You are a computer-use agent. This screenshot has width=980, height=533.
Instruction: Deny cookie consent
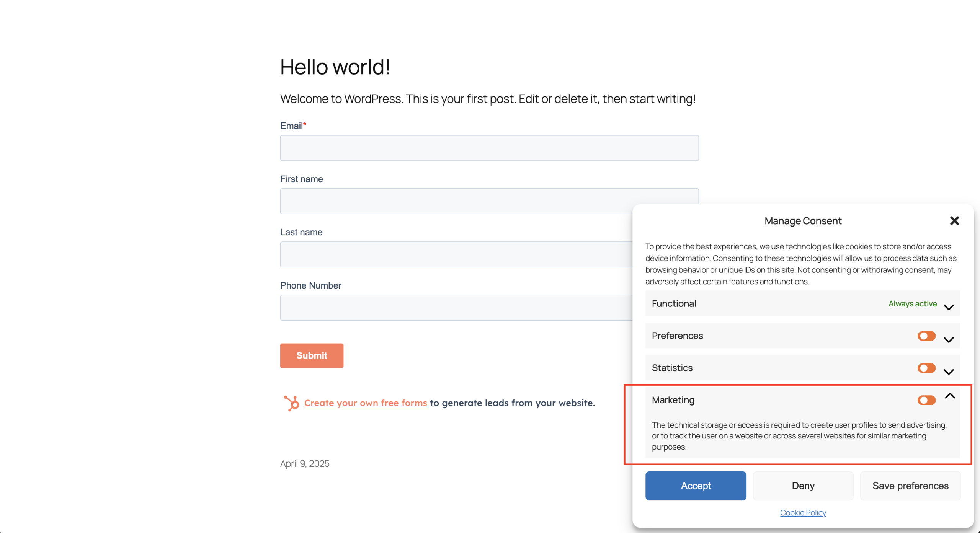[803, 486]
